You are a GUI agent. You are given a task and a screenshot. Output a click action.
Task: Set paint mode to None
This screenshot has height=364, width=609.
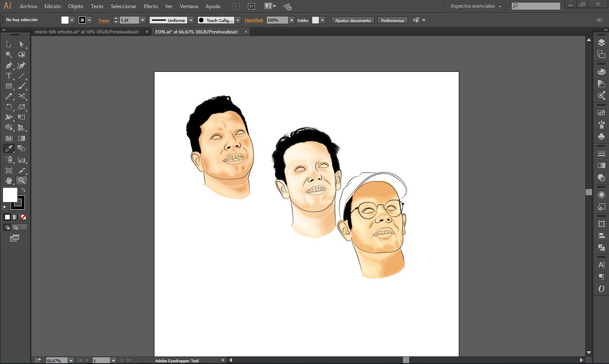pyautogui.click(x=24, y=217)
